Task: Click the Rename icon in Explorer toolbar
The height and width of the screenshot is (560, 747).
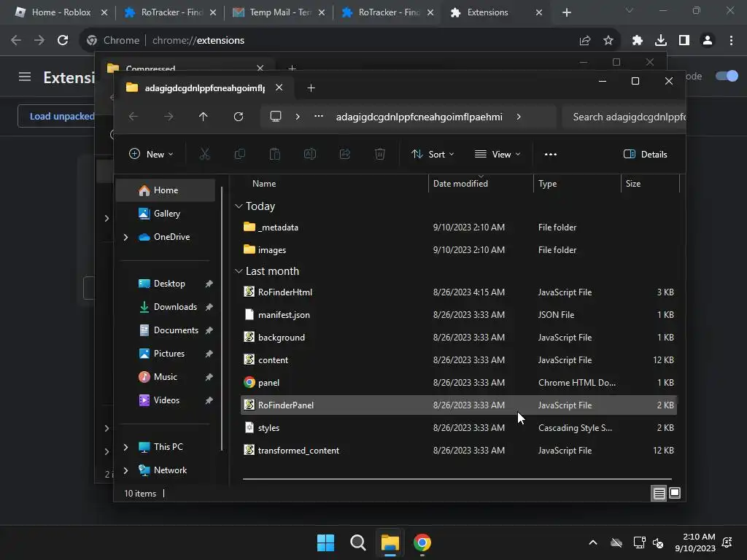Action: pos(309,154)
